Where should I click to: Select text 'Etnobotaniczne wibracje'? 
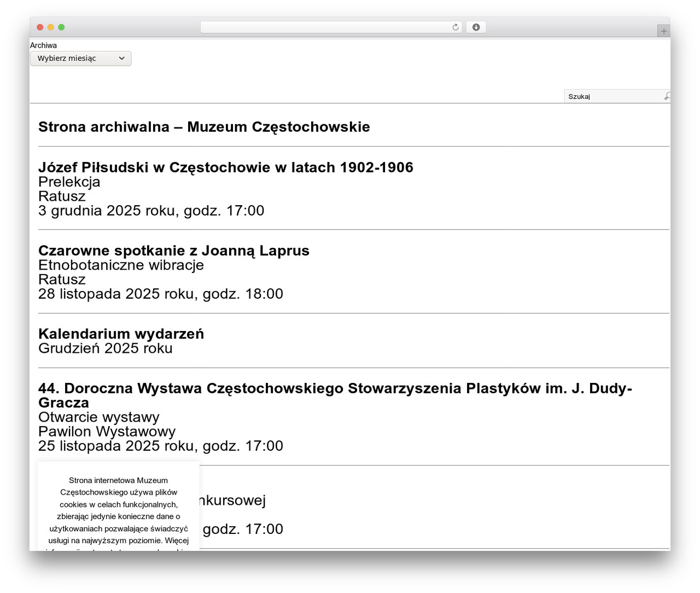[x=121, y=265]
